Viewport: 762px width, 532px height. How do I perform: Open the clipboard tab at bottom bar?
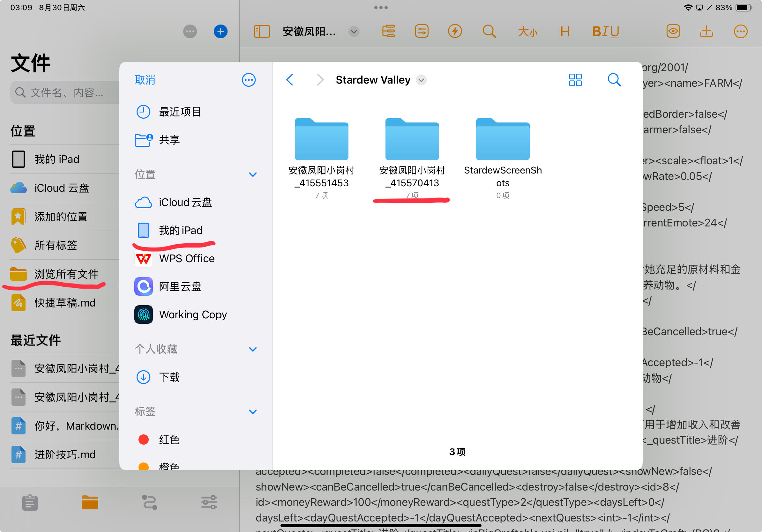(30, 503)
